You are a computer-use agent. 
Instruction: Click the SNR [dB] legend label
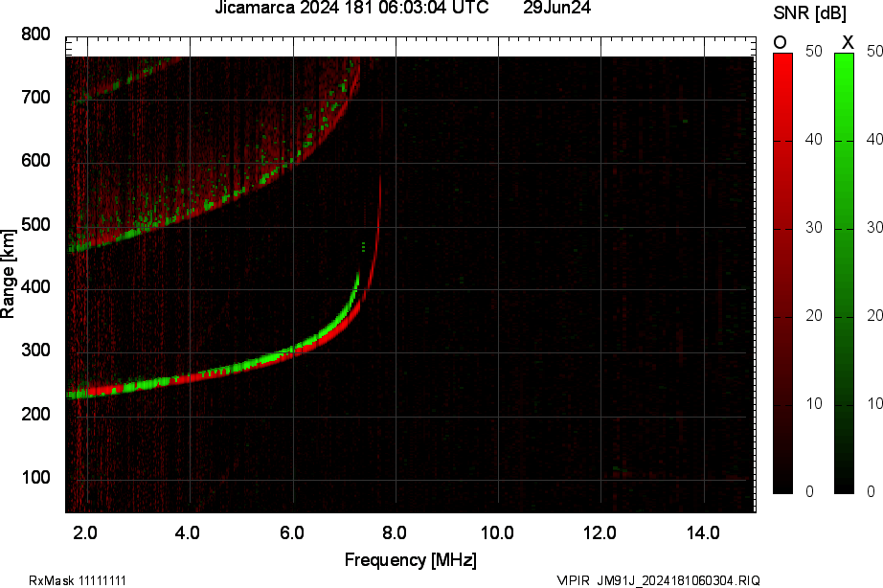pyautogui.click(x=809, y=11)
